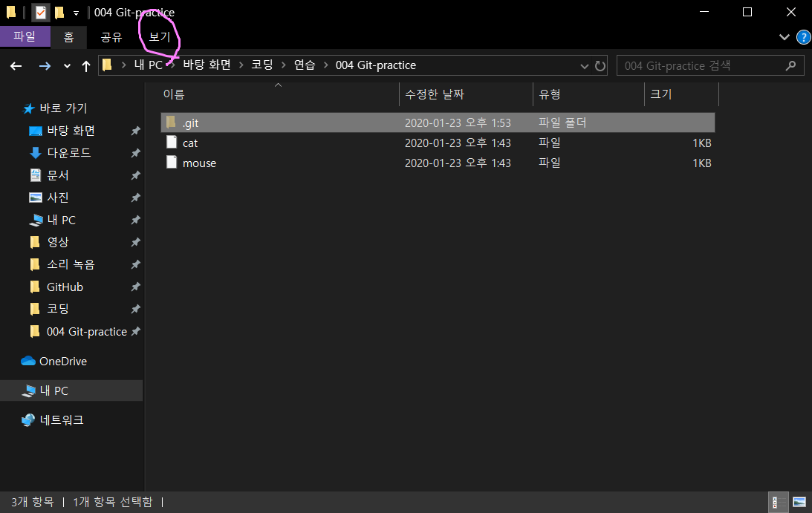Click 내 PC in the address breadcrumb
This screenshot has height=513, width=812.
148,65
